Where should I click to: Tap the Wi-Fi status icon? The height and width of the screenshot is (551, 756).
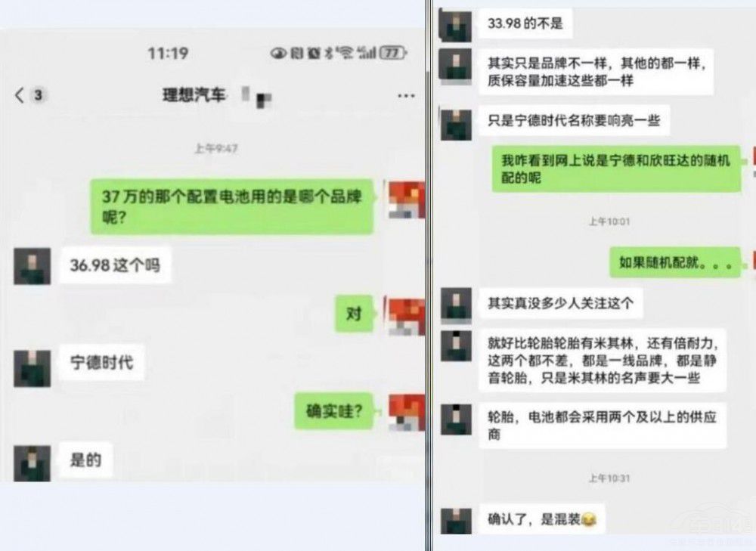[345, 53]
